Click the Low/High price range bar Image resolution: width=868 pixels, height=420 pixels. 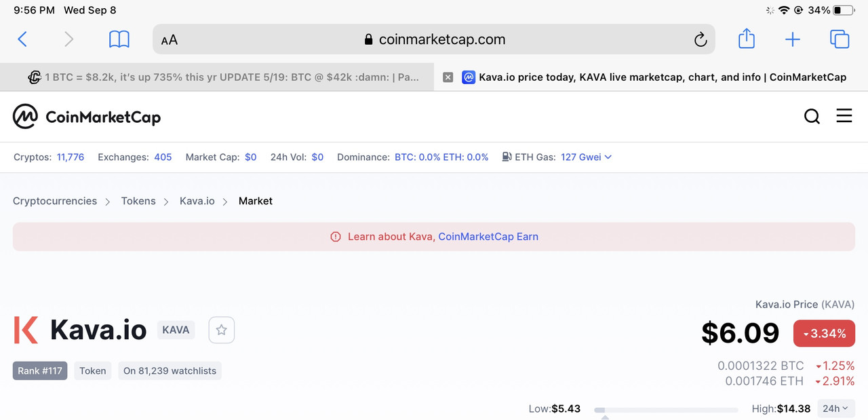tap(666, 410)
